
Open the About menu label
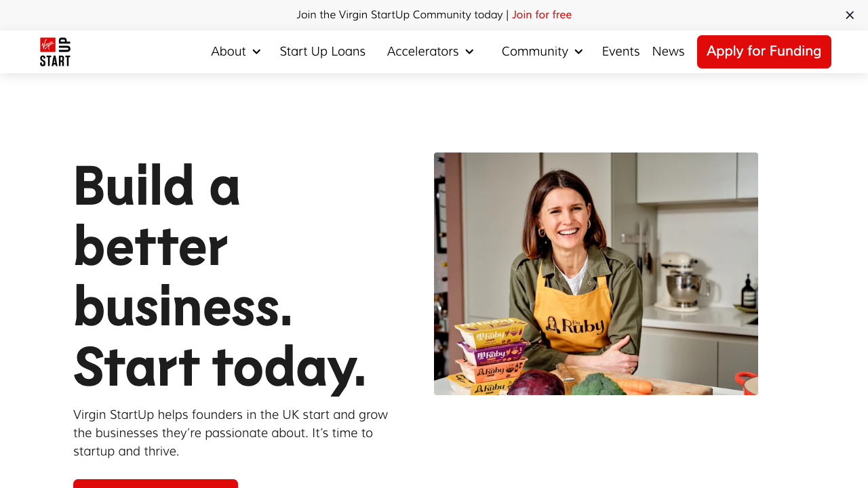229,52
